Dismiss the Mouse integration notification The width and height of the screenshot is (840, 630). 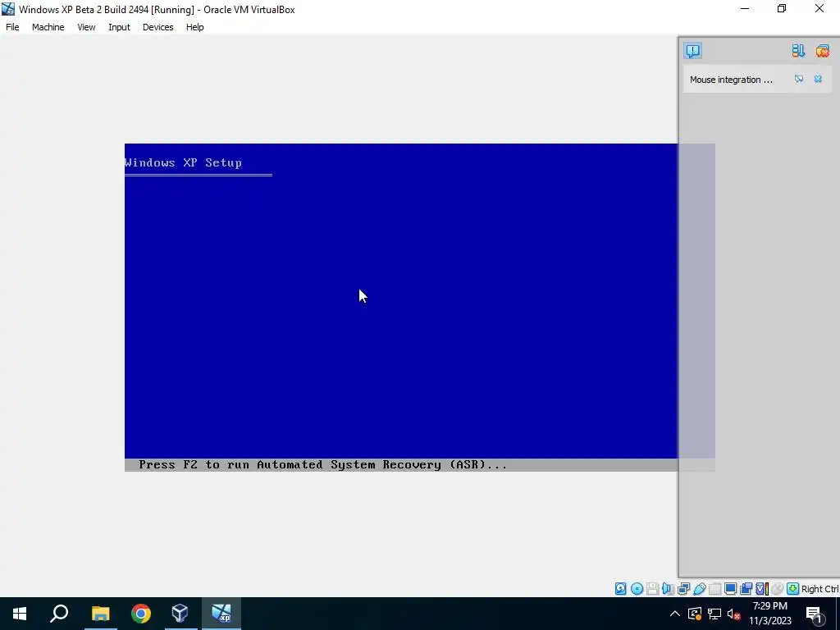(818, 80)
